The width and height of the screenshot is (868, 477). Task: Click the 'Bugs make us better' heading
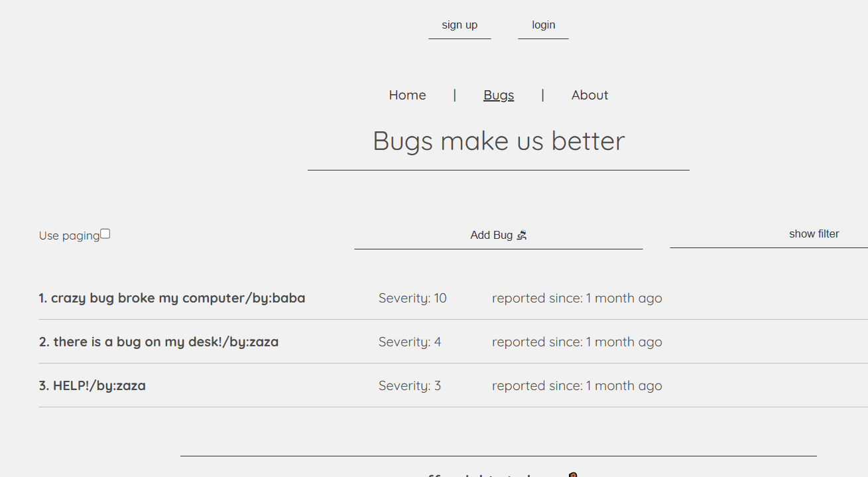tap(499, 141)
